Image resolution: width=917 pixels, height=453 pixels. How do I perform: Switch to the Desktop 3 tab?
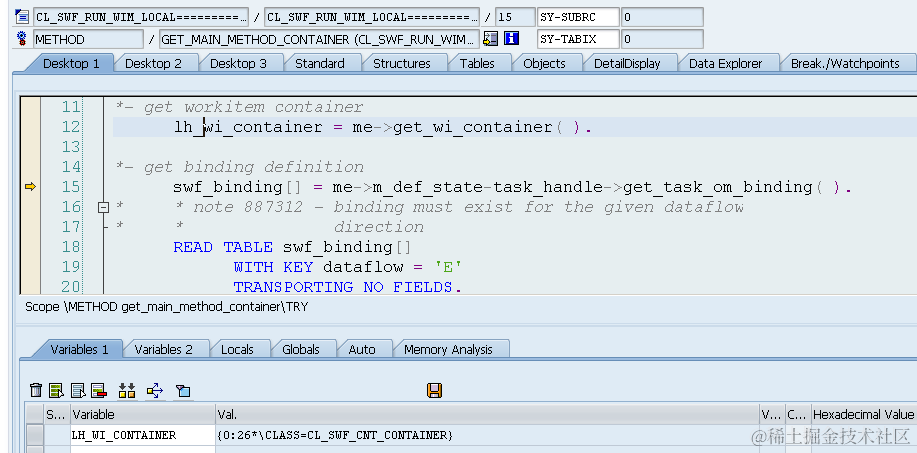[x=238, y=63]
